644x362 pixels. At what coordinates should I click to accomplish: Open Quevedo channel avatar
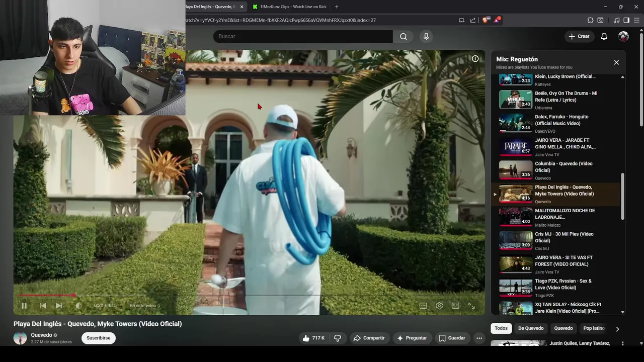pyautogui.click(x=20, y=338)
